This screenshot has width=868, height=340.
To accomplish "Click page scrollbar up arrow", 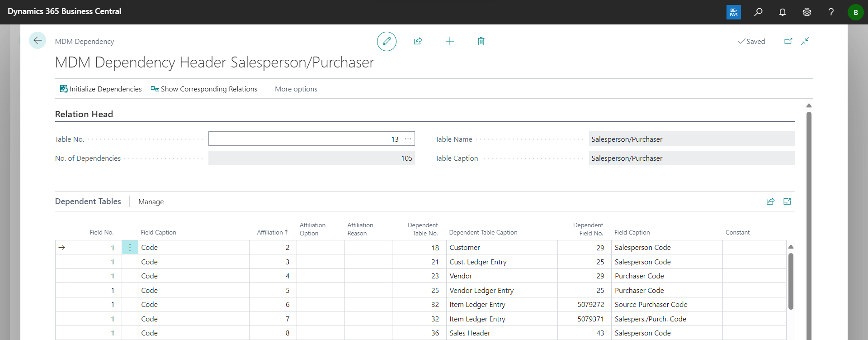I will tap(809, 105).
